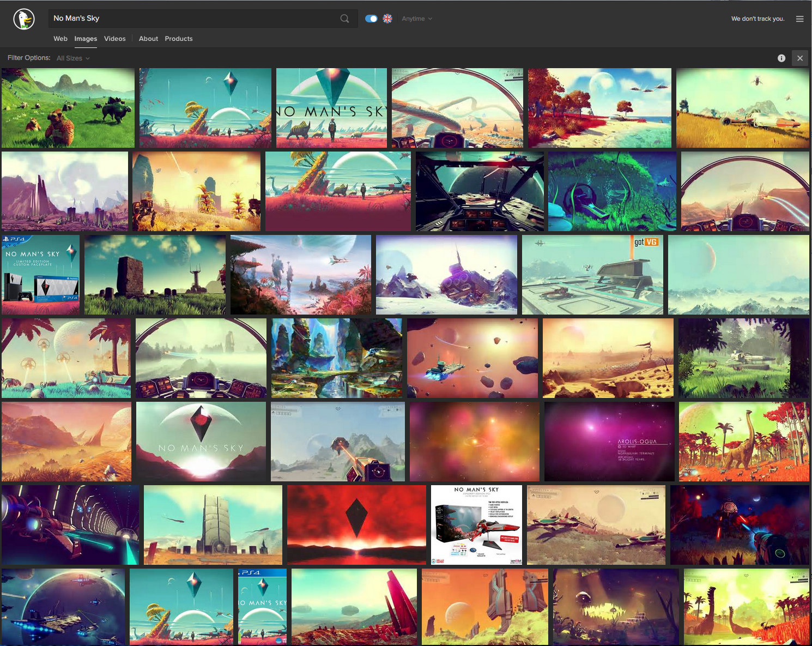Open the tall grey tower thumbnail
Screen dimensions: 812x646
[213, 525]
